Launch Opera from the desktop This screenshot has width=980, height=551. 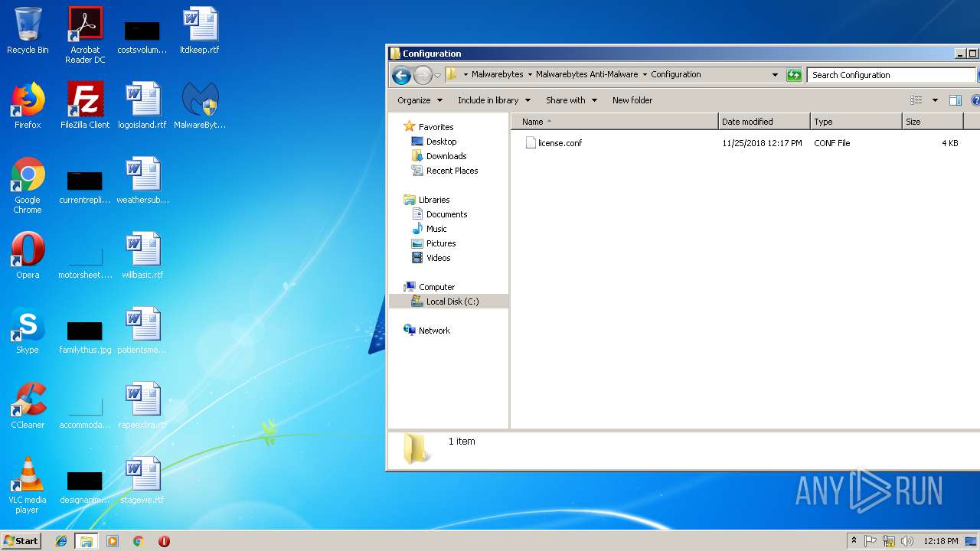pyautogui.click(x=28, y=256)
